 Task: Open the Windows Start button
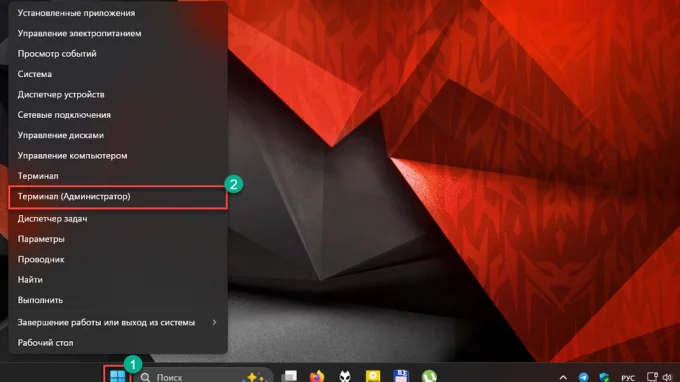(117, 376)
